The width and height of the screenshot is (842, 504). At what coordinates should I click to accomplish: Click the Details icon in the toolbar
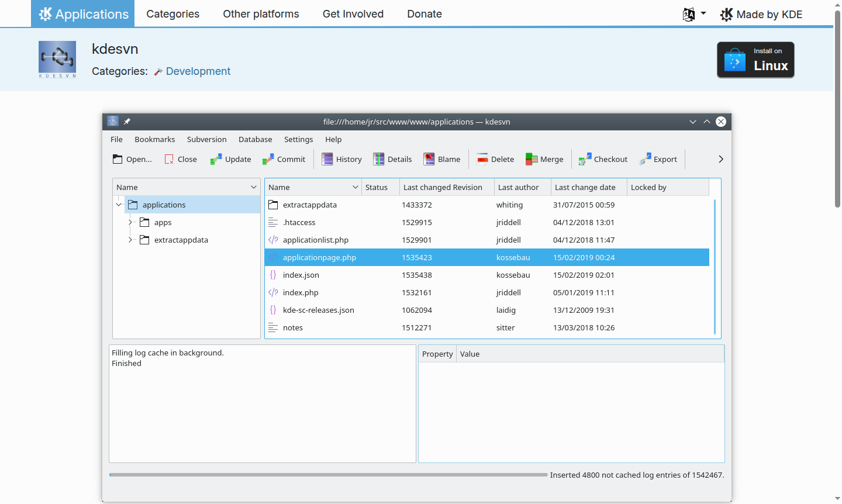click(378, 158)
